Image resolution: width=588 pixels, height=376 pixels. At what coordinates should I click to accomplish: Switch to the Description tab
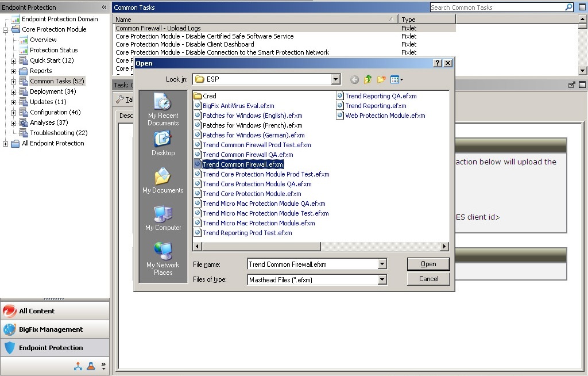tap(125, 116)
